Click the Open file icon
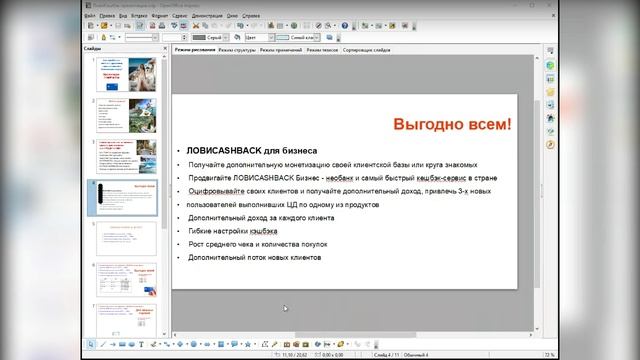Viewport: 640px width, 360px height. click(x=104, y=26)
